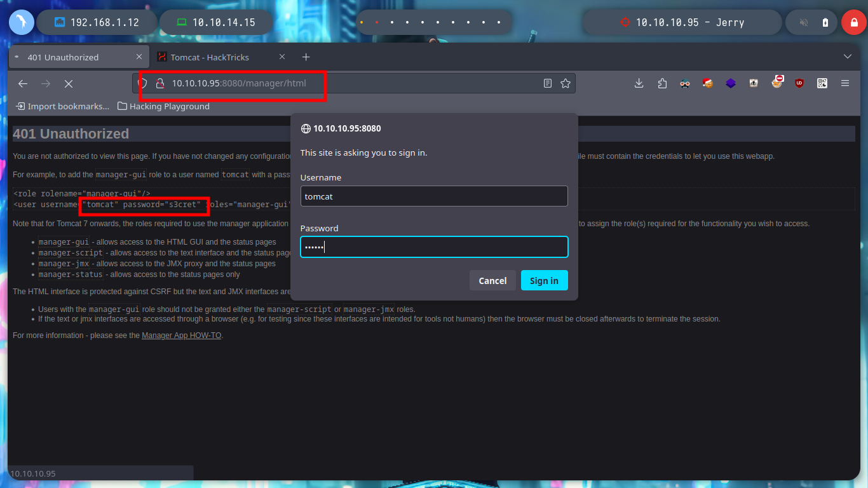Click the browser forward arrow
868x488 pixels.
[46, 84]
